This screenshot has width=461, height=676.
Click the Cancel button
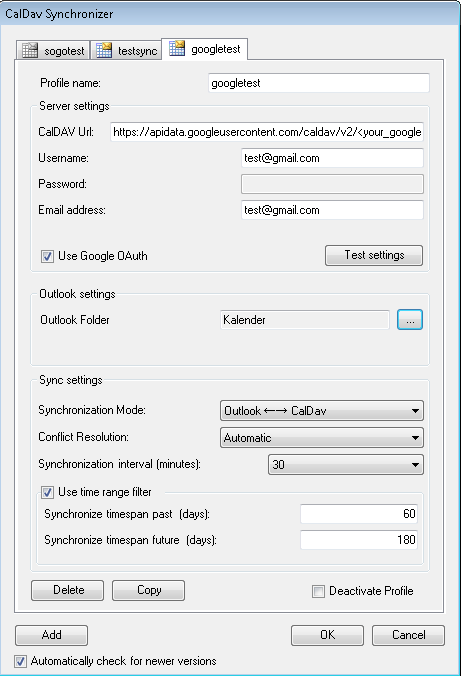coord(408,635)
